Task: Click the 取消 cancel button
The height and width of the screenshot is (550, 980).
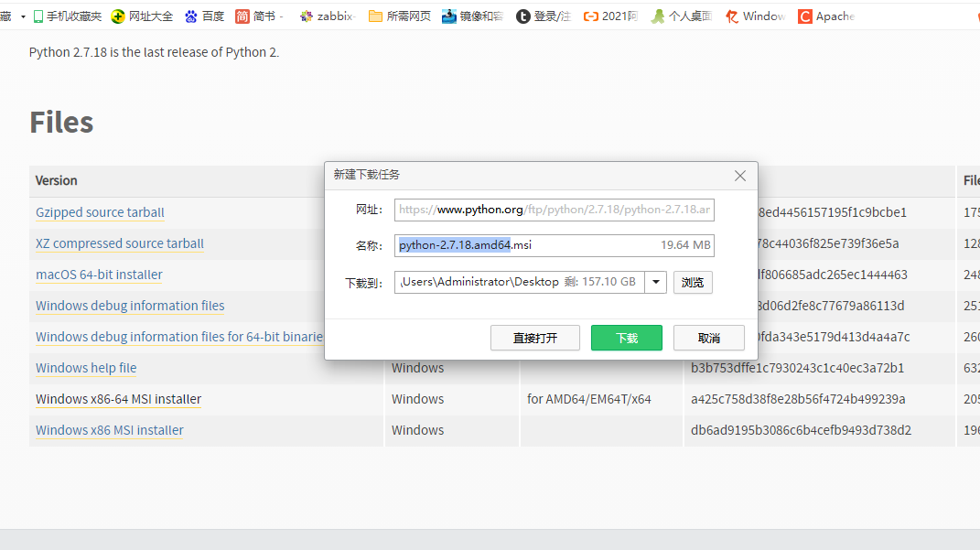Action: (709, 338)
